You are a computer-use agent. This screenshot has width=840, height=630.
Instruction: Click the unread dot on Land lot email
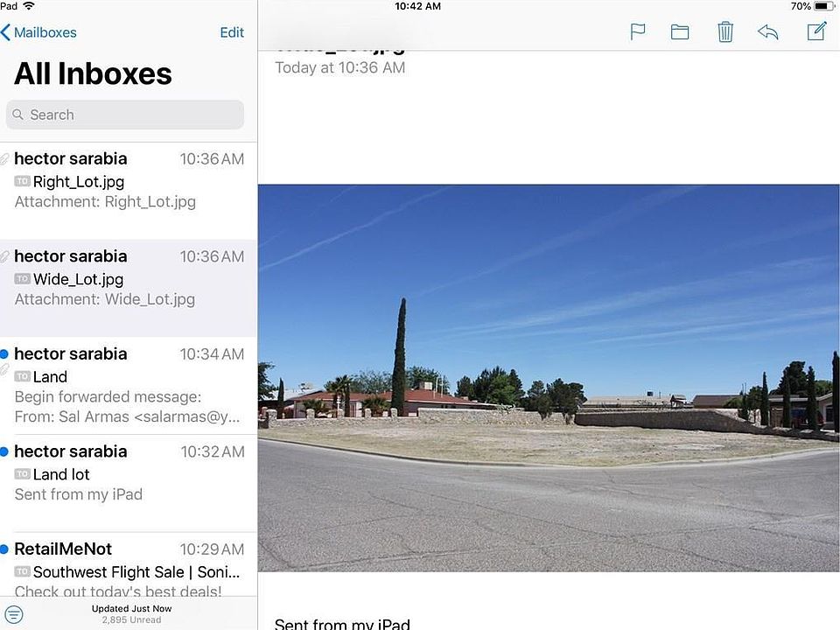pos(4,451)
